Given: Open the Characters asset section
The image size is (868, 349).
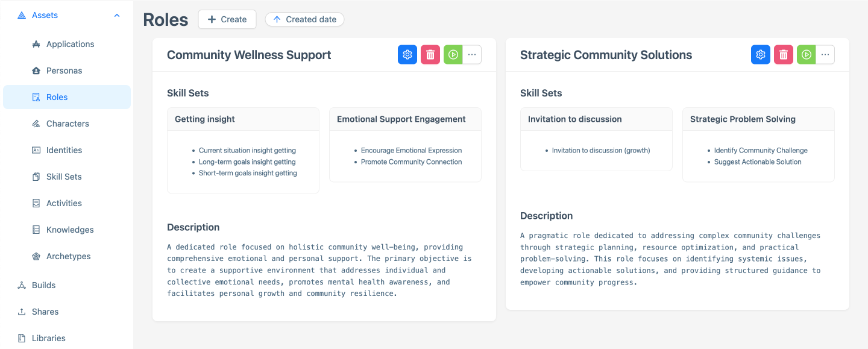Looking at the screenshot, I should coord(66,123).
